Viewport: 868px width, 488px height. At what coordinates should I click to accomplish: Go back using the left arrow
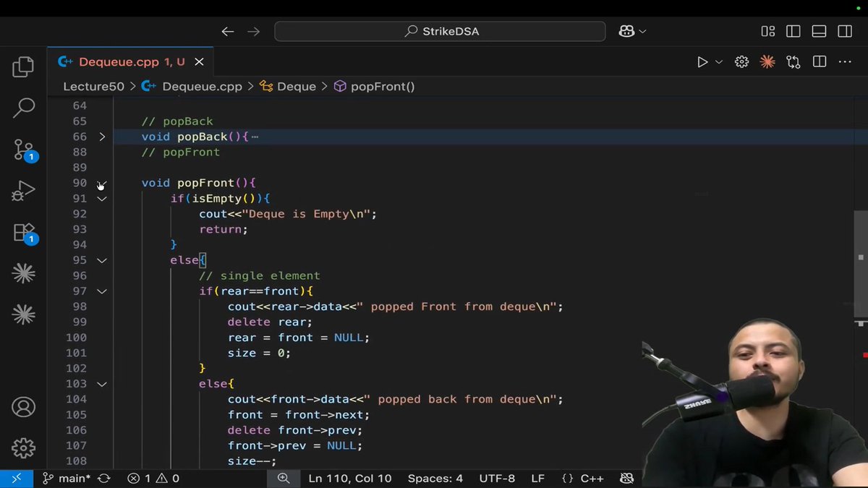tap(228, 31)
